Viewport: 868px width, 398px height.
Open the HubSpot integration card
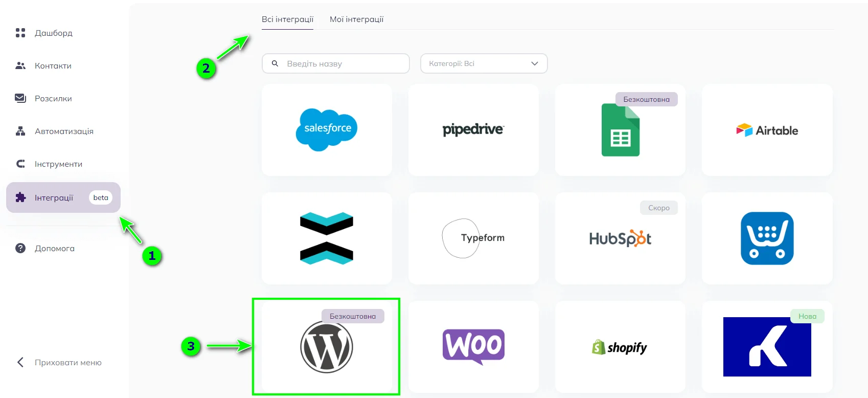[x=620, y=238]
